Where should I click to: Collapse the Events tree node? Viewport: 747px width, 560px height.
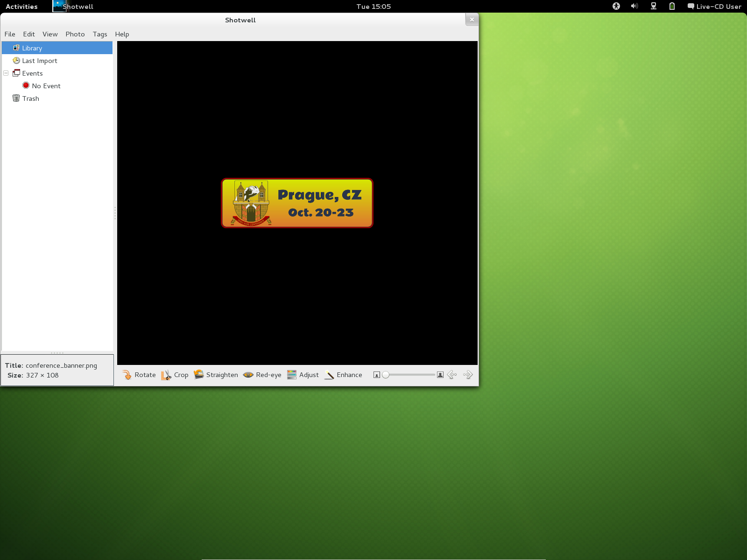pos(6,73)
